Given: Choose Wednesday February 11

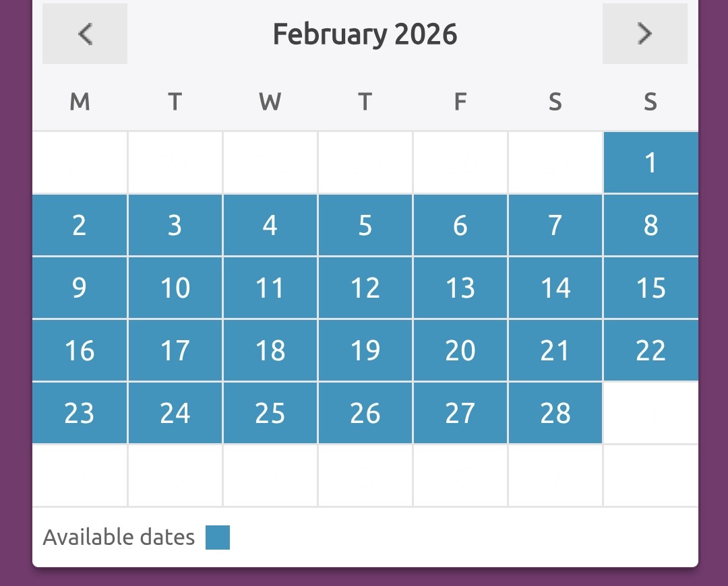Looking at the screenshot, I should [270, 288].
